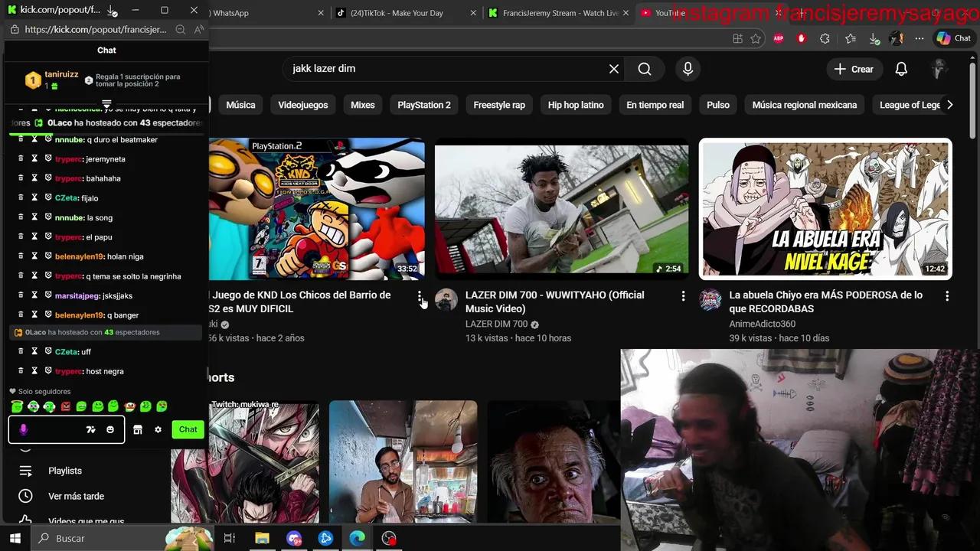Expand the gift leaderboard arrow in Kick chat

(106, 104)
